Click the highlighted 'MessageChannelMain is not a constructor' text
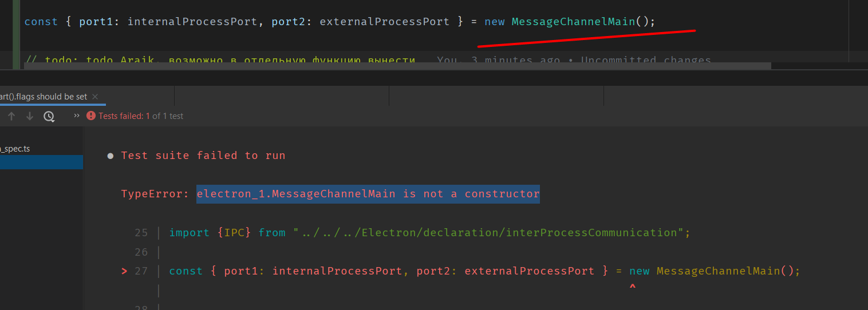 (368, 194)
